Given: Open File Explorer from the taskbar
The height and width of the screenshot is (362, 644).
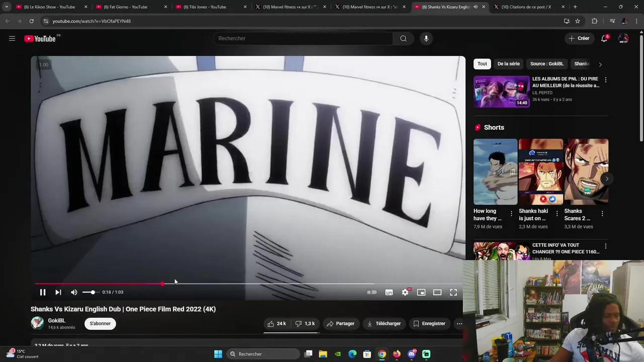Looking at the screenshot, I should coord(323,354).
